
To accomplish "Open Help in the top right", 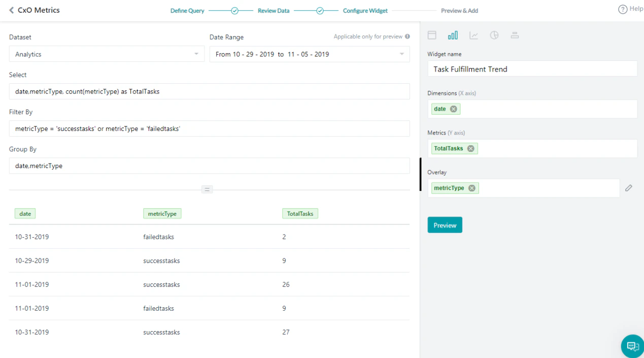I will click(630, 9).
